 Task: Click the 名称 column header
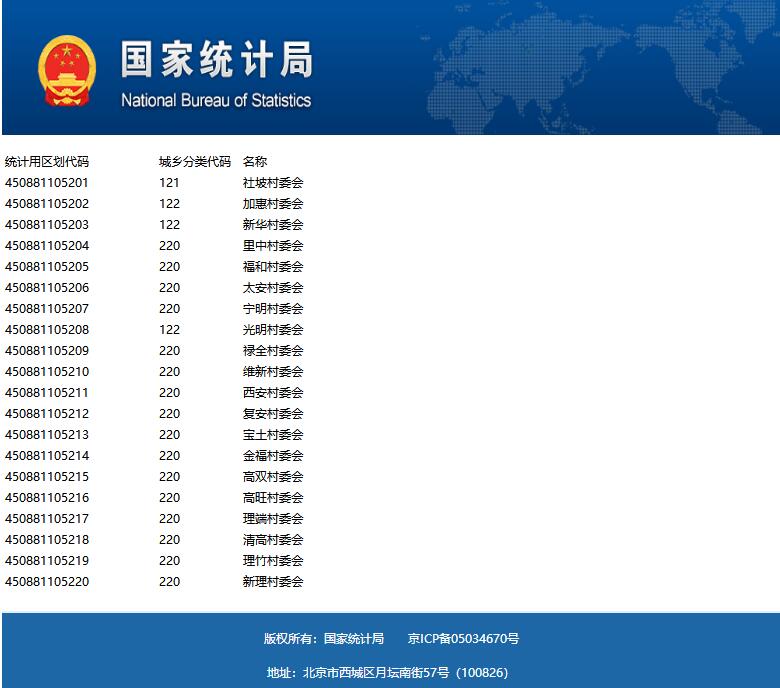pyautogui.click(x=255, y=162)
